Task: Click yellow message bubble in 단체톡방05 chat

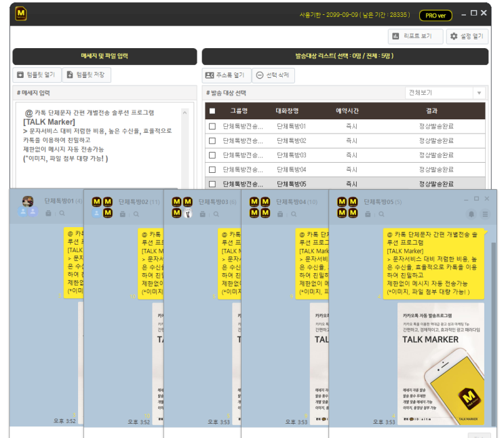Action: point(434,263)
